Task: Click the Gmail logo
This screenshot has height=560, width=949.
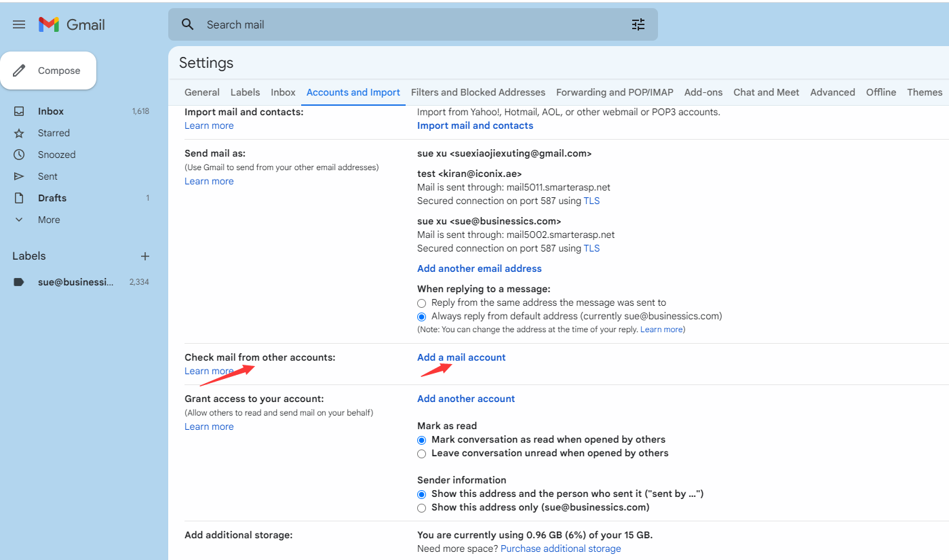Action: click(71, 24)
